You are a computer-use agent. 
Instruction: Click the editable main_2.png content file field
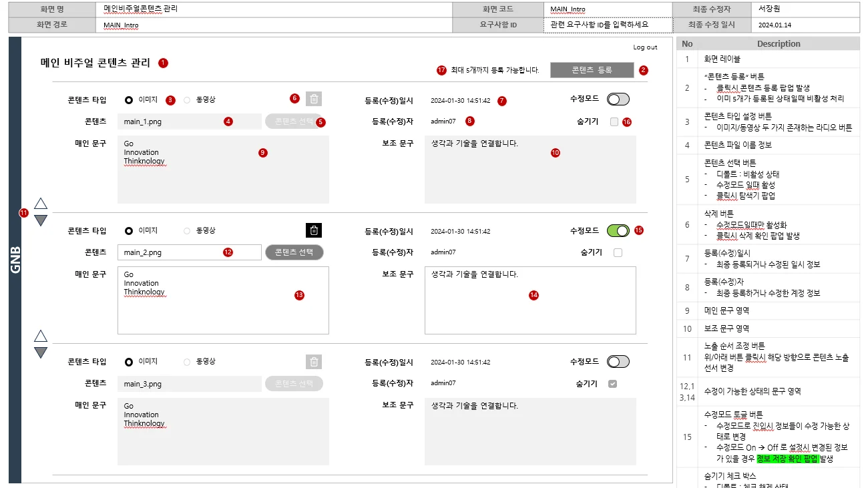coord(190,252)
